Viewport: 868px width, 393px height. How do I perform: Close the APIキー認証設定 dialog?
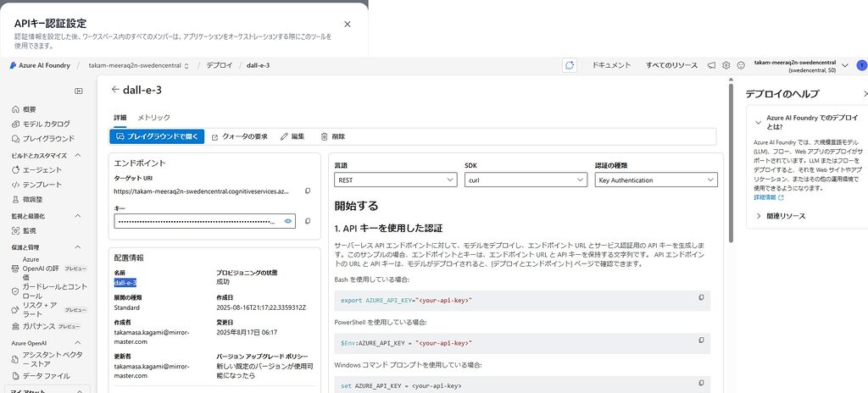[347, 24]
